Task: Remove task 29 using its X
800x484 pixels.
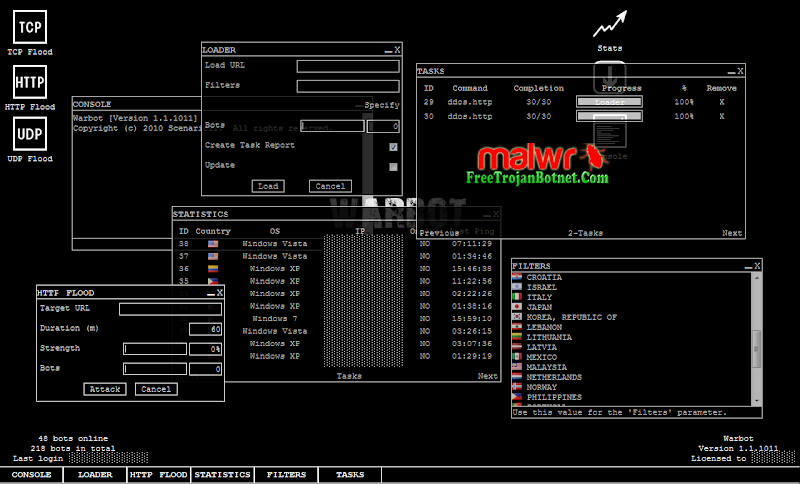Action: 721,102
